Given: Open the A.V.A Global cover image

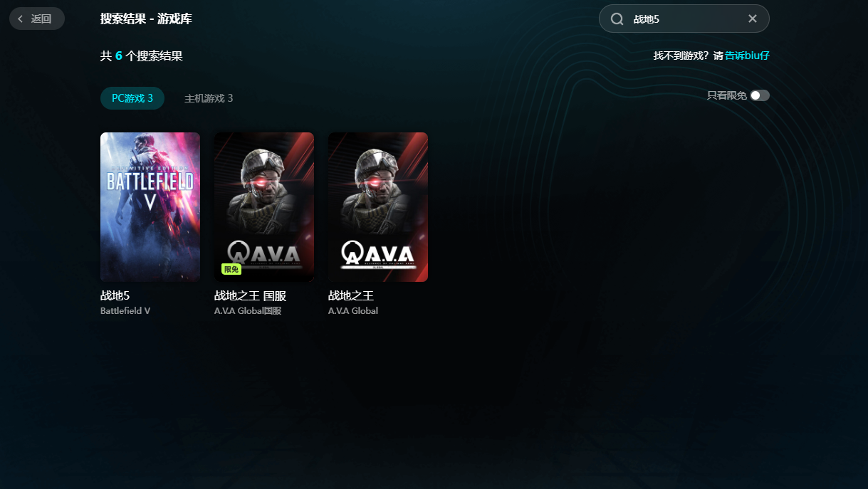Looking at the screenshot, I should tap(378, 207).
